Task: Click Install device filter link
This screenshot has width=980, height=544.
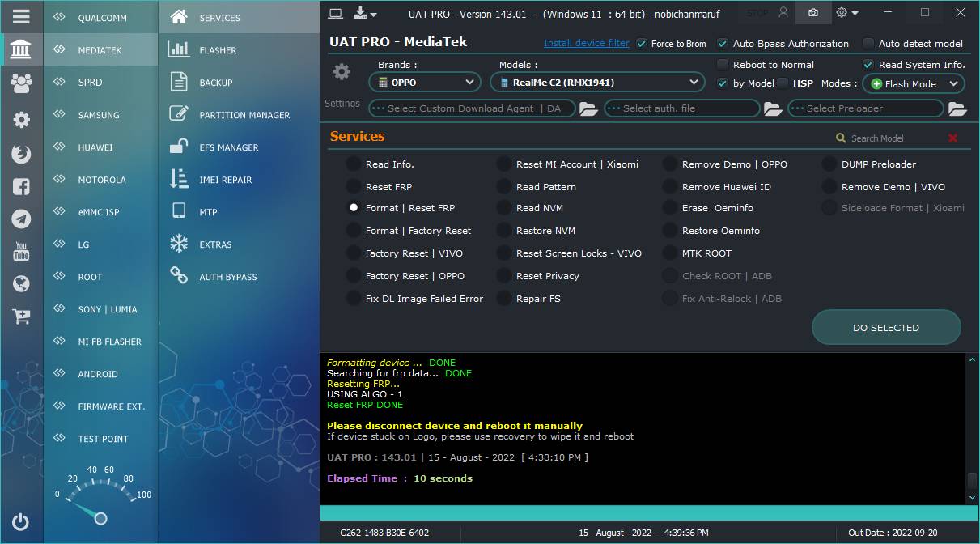Action: [x=586, y=43]
